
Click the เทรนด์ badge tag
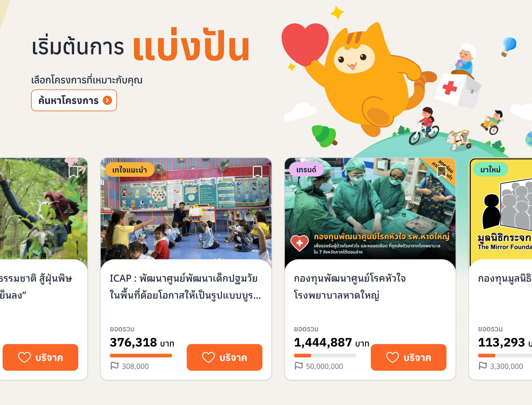click(x=306, y=169)
